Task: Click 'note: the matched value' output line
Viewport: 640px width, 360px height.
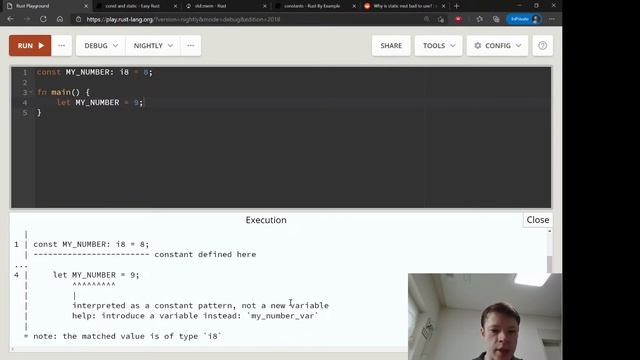Action: pyautogui.click(x=127, y=336)
